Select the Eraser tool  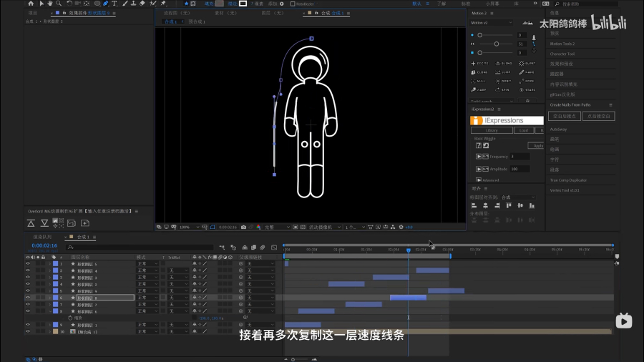pos(142,4)
